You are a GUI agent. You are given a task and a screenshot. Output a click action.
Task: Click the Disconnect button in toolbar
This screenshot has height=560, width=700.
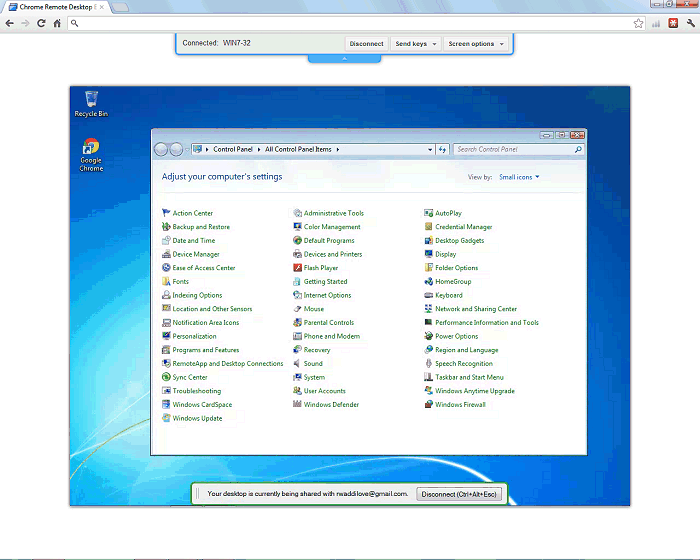[367, 44]
